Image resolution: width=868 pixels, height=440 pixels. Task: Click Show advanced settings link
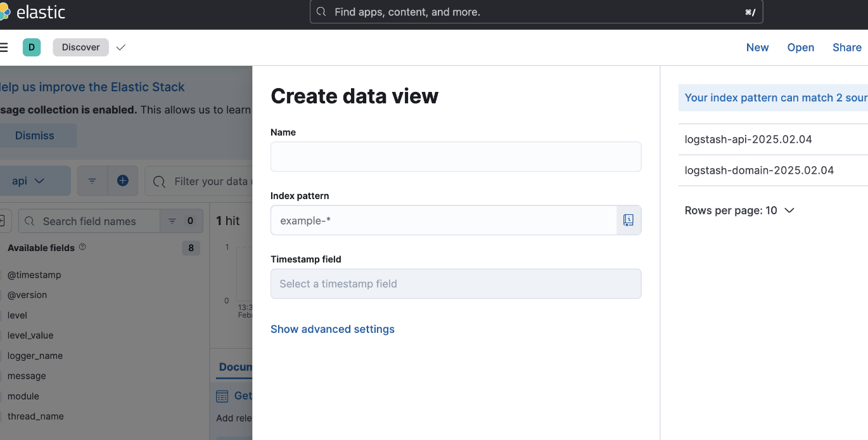coord(333,329)
